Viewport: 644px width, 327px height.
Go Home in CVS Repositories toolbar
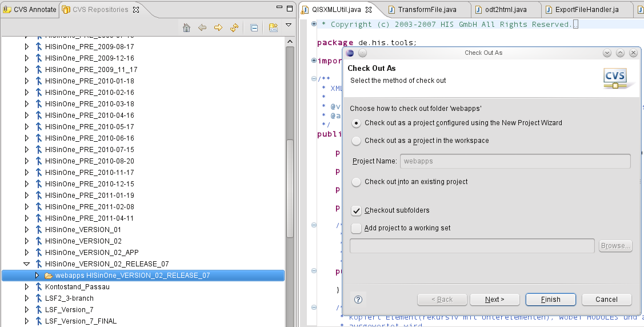[186, 27]
